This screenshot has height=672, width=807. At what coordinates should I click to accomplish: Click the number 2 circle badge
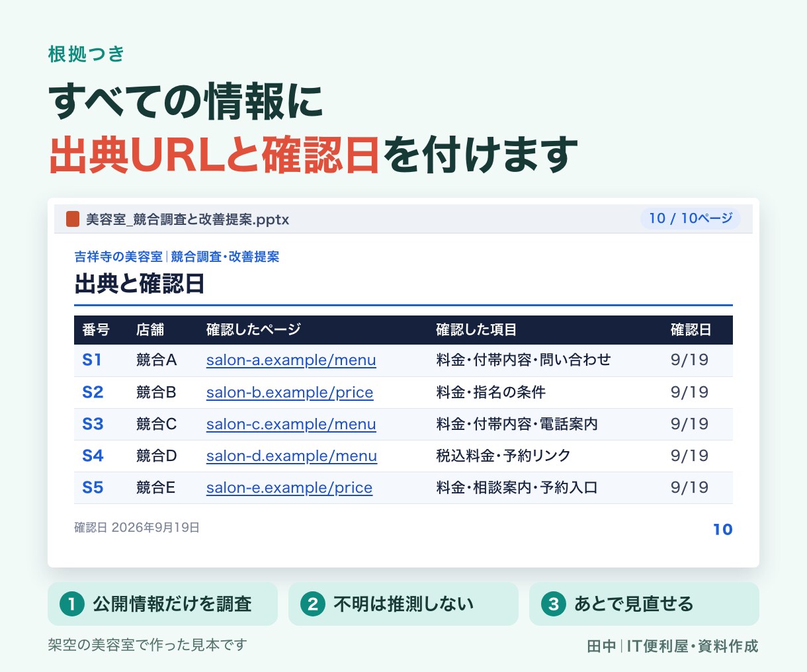(x=313, y=604)
